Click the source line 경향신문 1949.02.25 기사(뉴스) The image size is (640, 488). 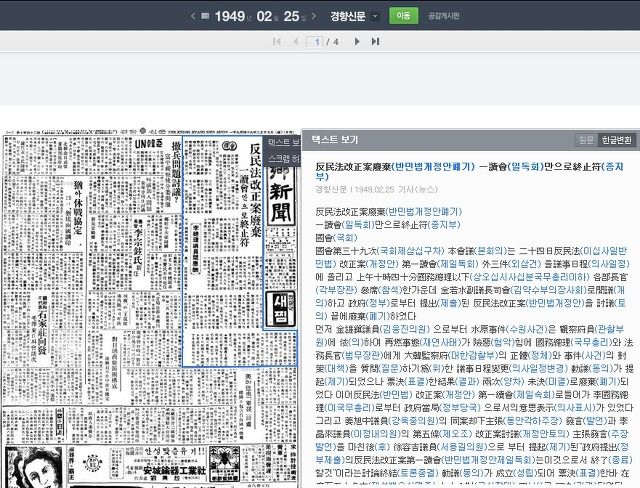pyautogui.click(x=376, y=189)
